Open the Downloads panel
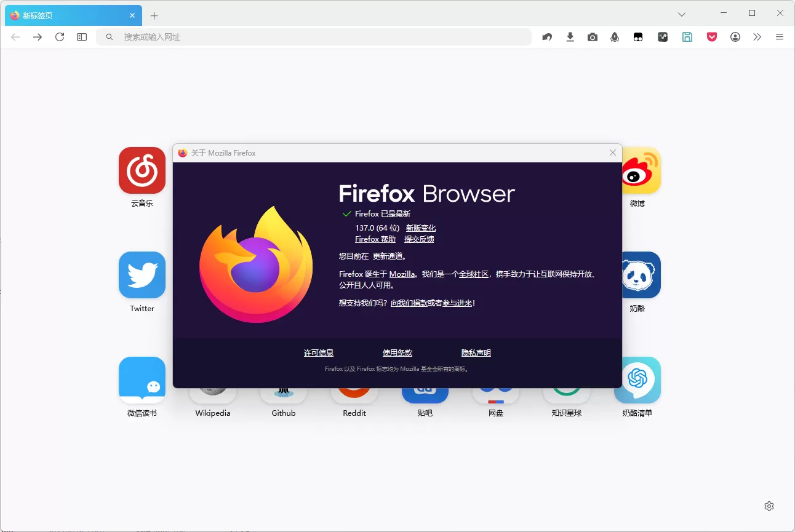The image size is (795, 532). coord(570,37)
